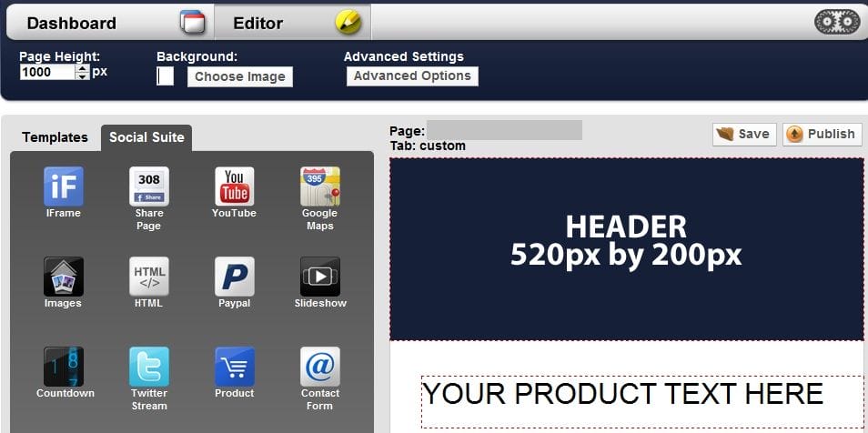
Task: Click the white background color swatch
Action: 165,76
